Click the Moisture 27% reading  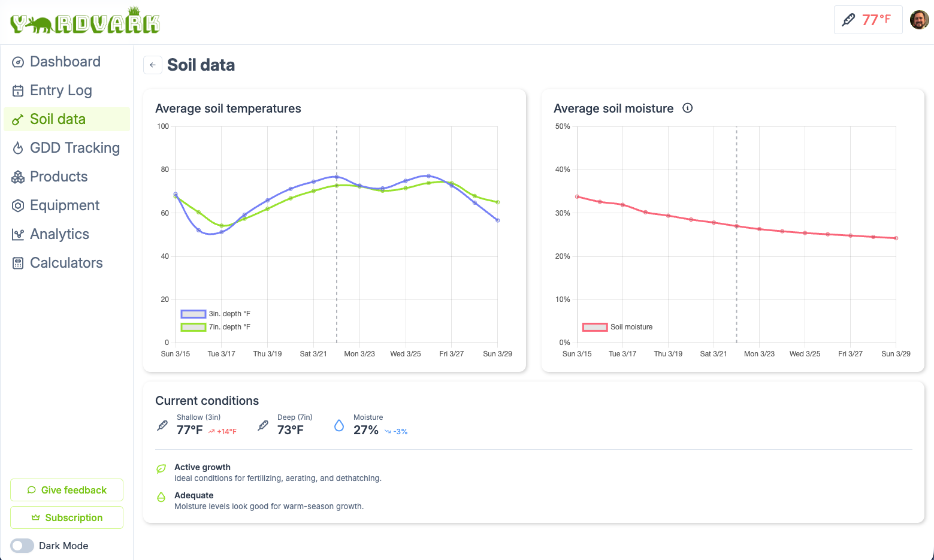[x=365, y=430]
